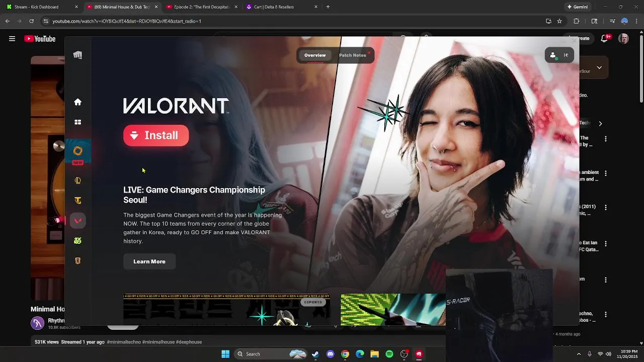Click Learn More about Game Changers
This screenshot has width=644, height=362.
149,261
